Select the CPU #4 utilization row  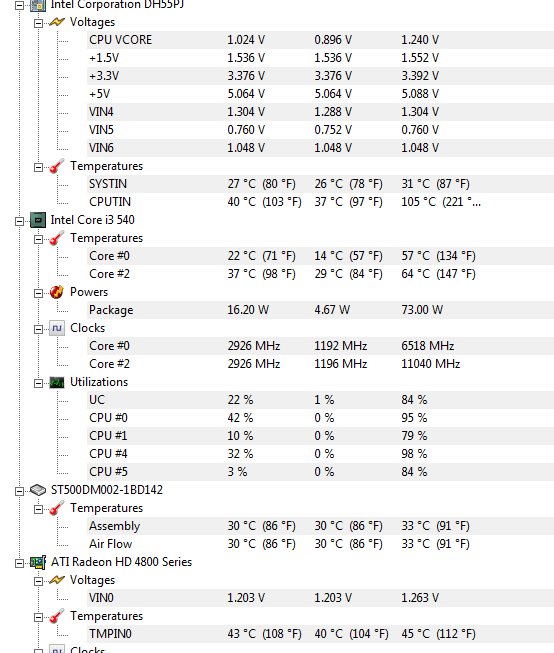click(x=320, y=454)
